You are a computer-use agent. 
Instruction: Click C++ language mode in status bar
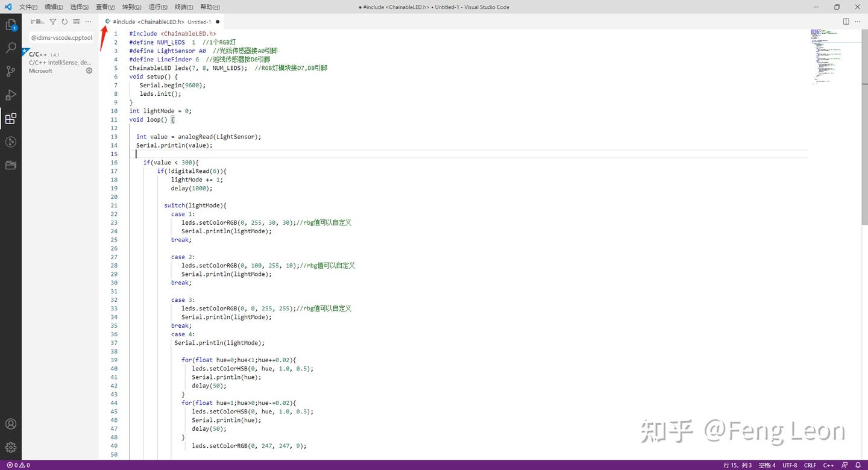coord(829,465)
